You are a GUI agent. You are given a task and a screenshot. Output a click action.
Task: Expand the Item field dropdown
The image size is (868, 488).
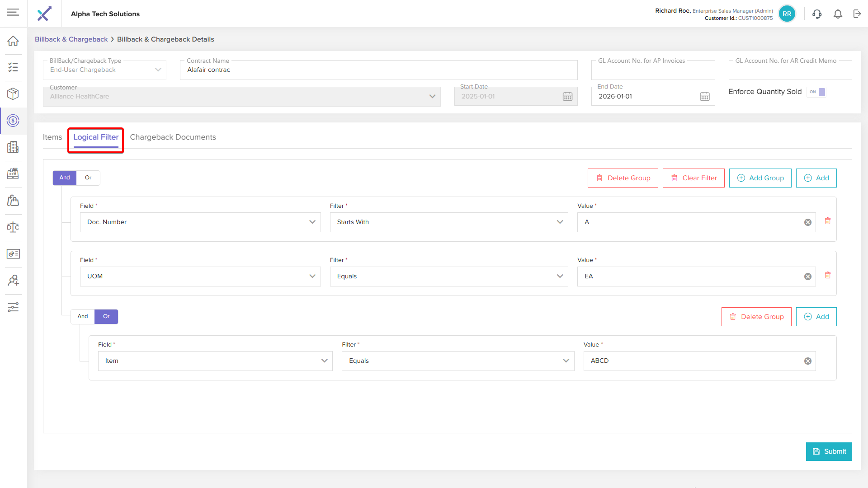tap(324, 361)
